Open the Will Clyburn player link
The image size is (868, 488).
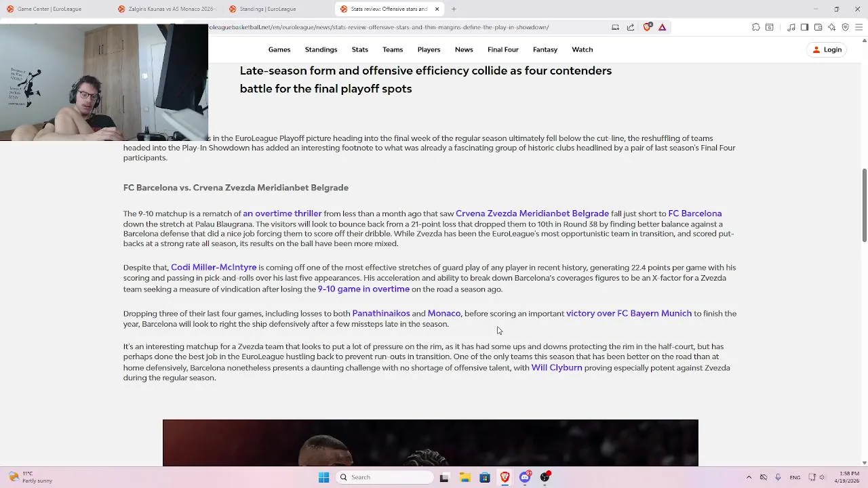557,368
